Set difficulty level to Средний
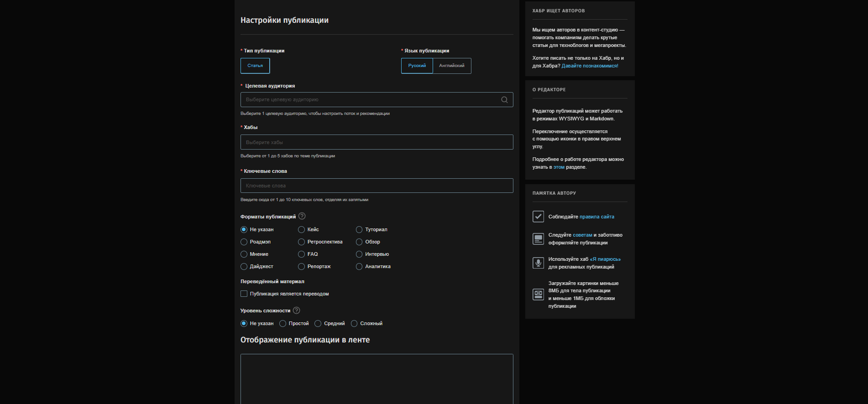Viewport: 868px width, 404px height. click(x=318, y=324)
